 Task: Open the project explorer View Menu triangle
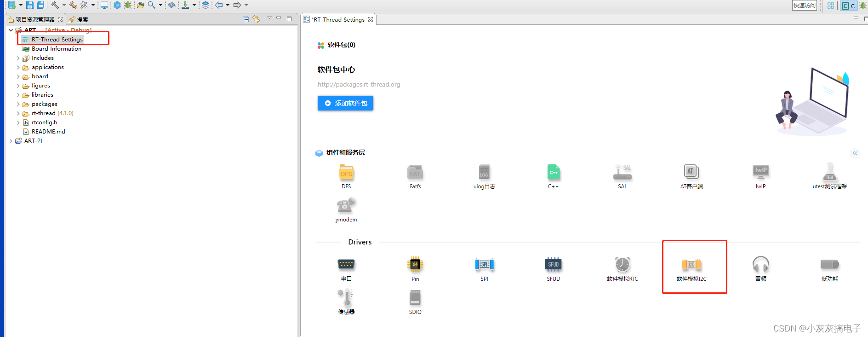[269, 18]
